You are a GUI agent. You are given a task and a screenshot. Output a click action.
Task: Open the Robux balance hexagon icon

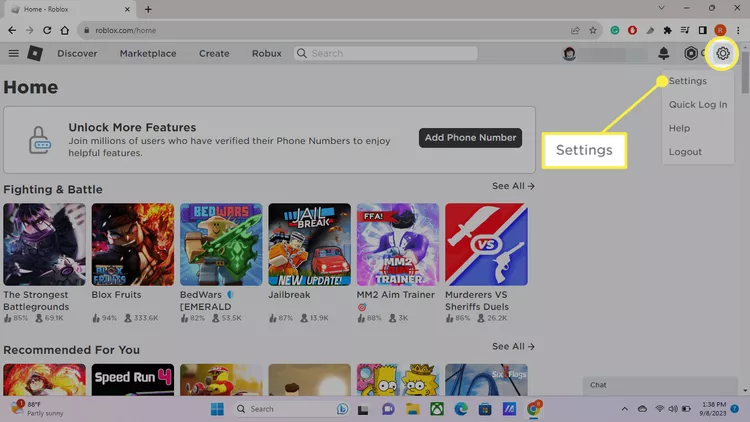[x=690, y=54]
